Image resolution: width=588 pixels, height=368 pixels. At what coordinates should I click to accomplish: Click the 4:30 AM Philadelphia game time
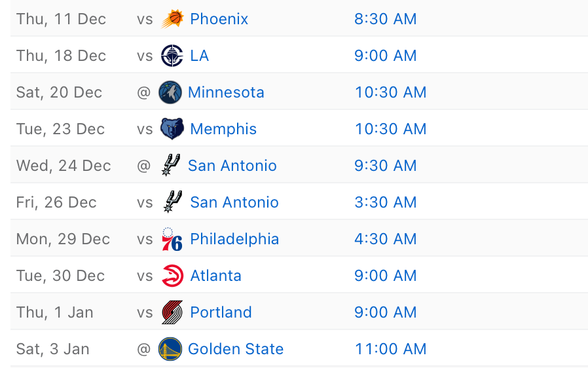(x=386, y=239)
